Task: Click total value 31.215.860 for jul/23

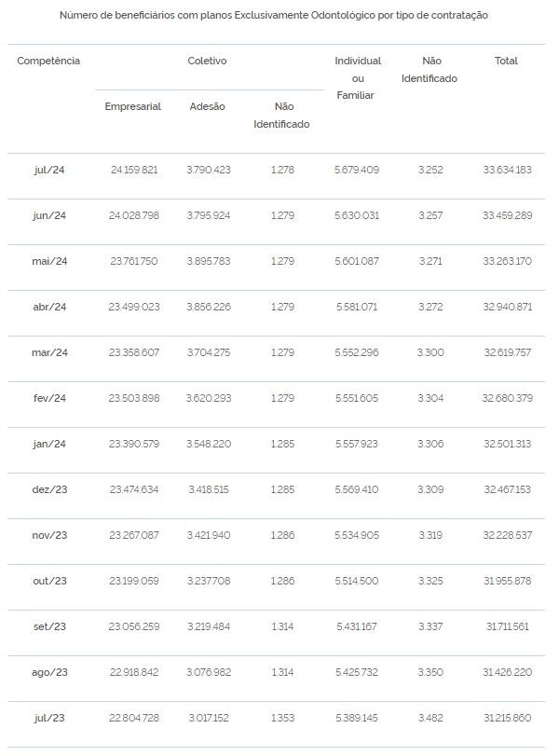Action: tap(507, 718)
